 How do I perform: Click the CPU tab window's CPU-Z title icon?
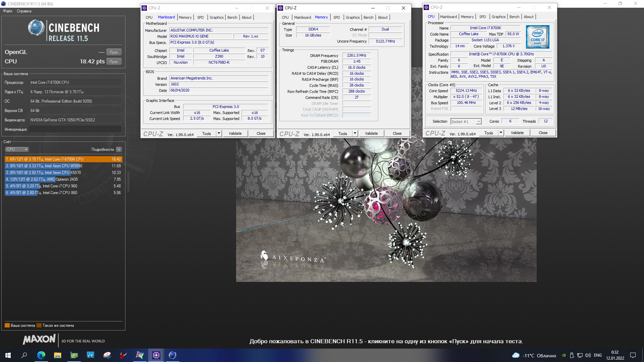coord(426,7)
